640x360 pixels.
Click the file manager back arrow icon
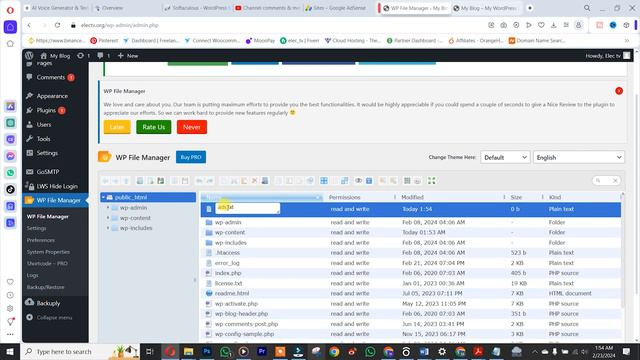[x=105, y=180]
